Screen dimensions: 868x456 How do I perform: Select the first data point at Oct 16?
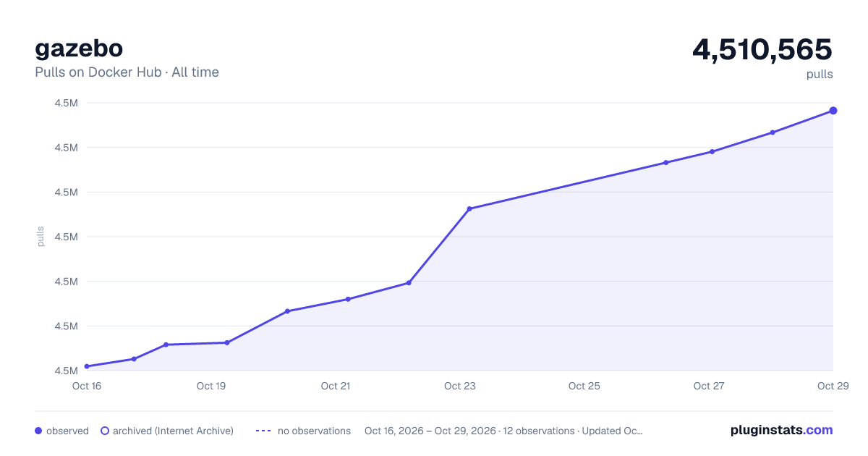point(87,366)
